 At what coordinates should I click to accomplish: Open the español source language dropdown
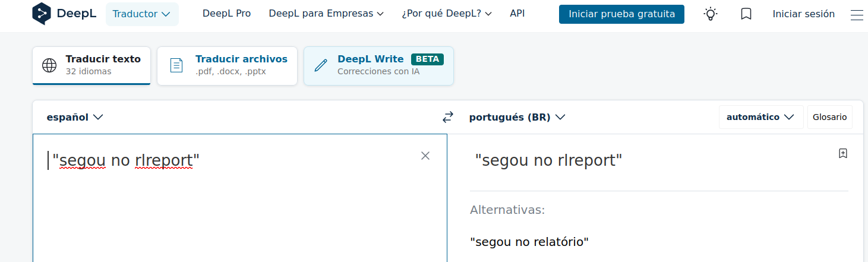click(x=75, y=117)
